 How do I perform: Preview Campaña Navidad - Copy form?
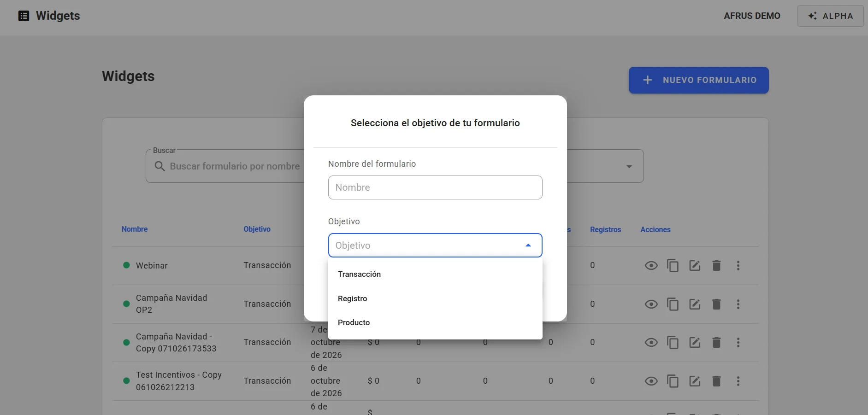(651, 342)
